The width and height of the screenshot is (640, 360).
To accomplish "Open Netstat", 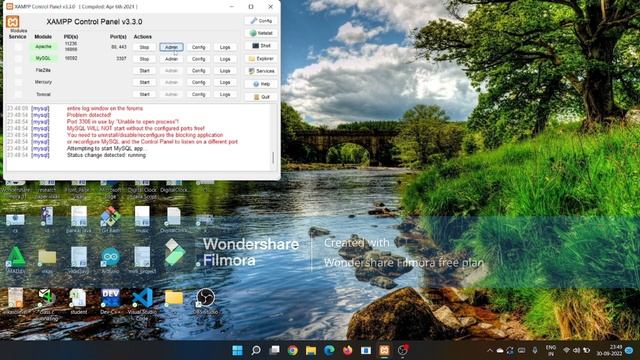I will pyautogui.click(x=261, y=33).
